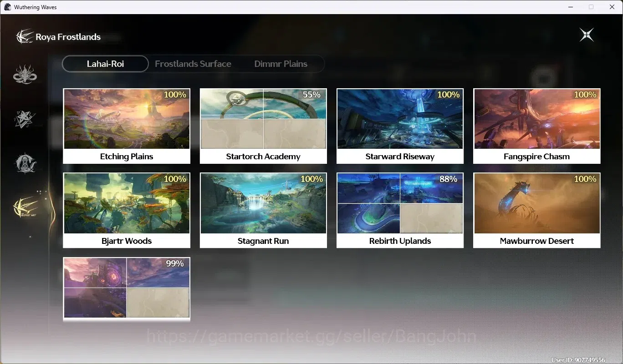Select the highlighted Roya Frostlands sidebar emblem
Screen dimensions: 623x364
coord(25,207)
